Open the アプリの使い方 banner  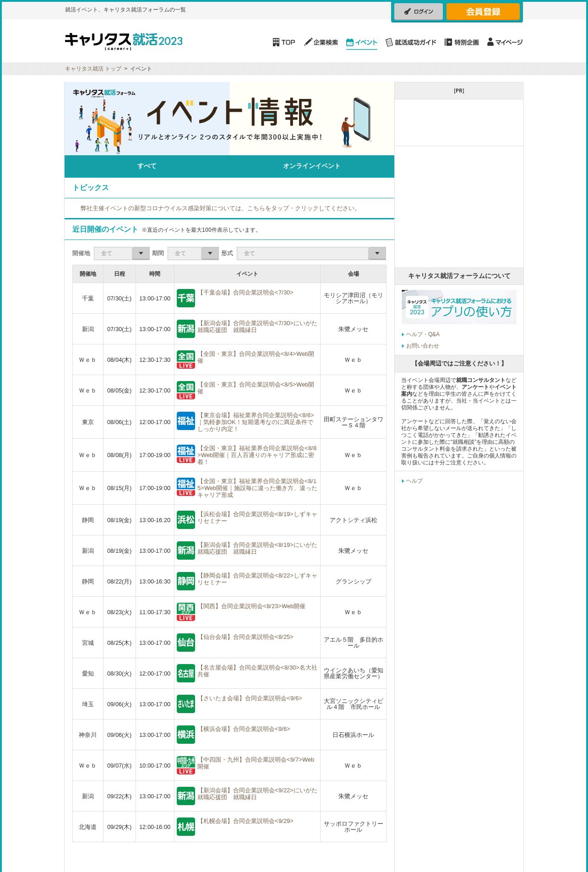(459, 307)
